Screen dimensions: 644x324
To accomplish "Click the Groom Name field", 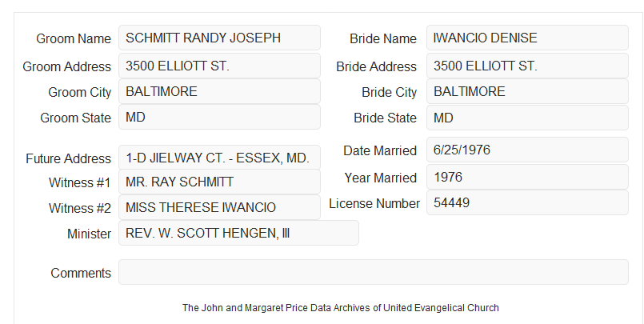I will click(x=219, y=38).
